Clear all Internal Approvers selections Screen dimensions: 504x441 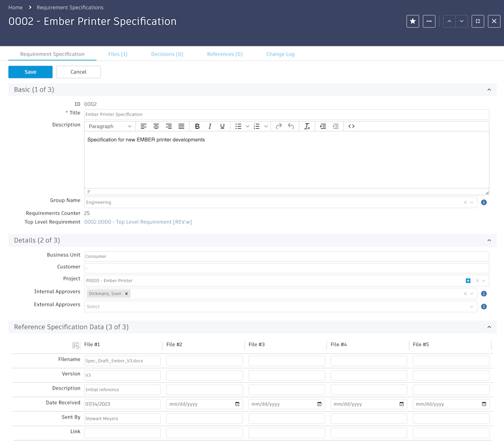(465, 294)
